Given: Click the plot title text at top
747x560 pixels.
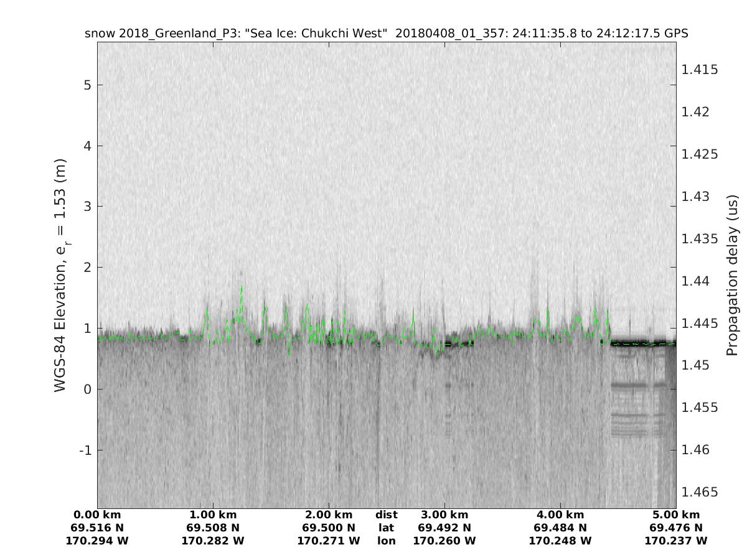Looking at the screenshot, I should [x=386, y=33].
